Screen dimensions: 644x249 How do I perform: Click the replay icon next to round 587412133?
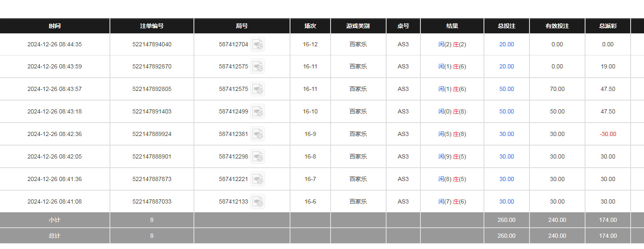tap(257, 202)
